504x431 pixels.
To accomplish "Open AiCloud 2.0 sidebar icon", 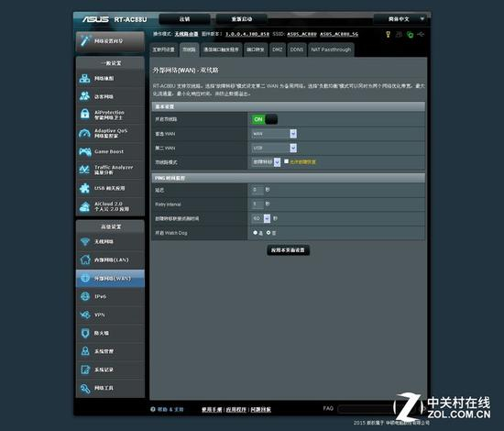I will pyautogui.click(x=85, y=206).
